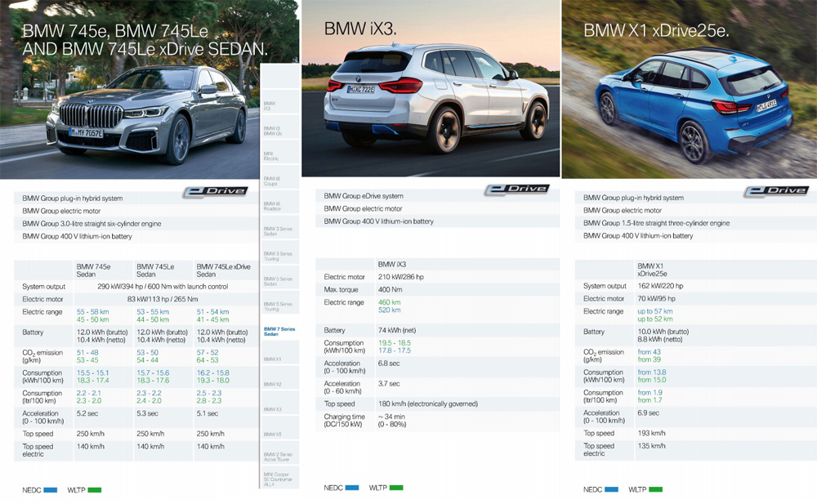Screen dimensions: 817x504
Task: Select the 'BMW 745Le xDrive Sedan' column header
Action: point(223,270)
